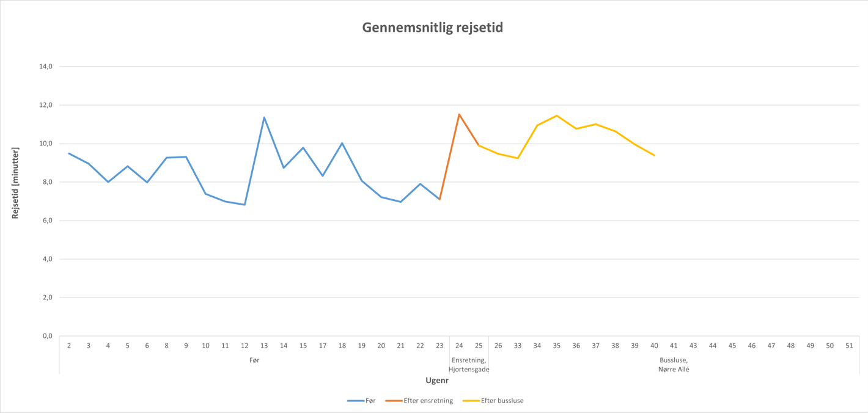This screenshot has width=868, height=413.
Task: Click the chart title "Gennemsnitlig rejsetid"
Action: click(x=432, y=27)
